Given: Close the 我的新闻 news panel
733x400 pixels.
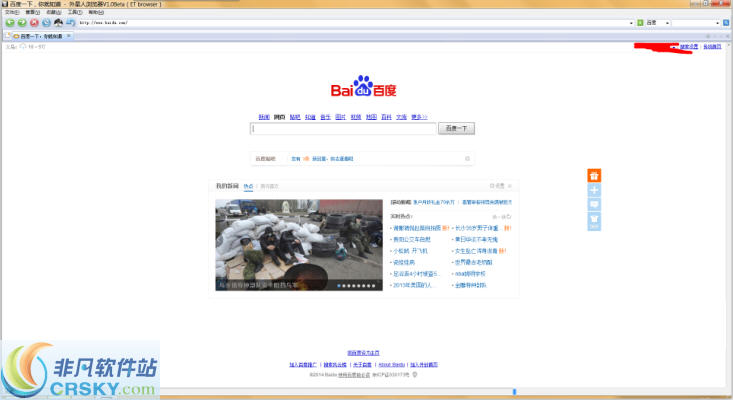Looking at the screenshot, I should tap(510, 186).
